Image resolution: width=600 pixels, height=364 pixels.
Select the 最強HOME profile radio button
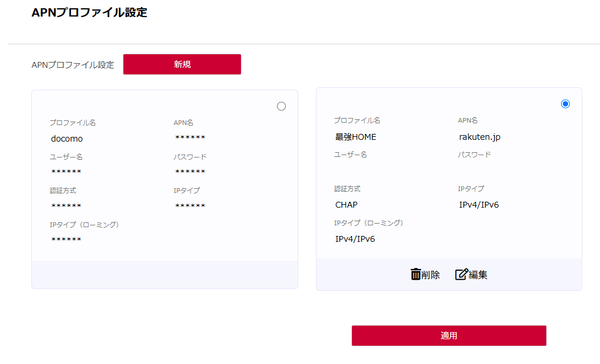click(565, 104)
